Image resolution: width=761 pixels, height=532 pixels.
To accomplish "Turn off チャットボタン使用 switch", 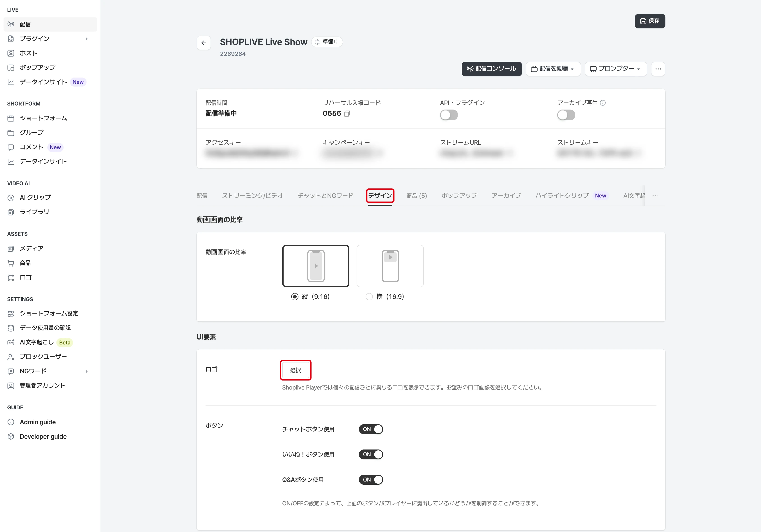I will (x=371, y=429).
